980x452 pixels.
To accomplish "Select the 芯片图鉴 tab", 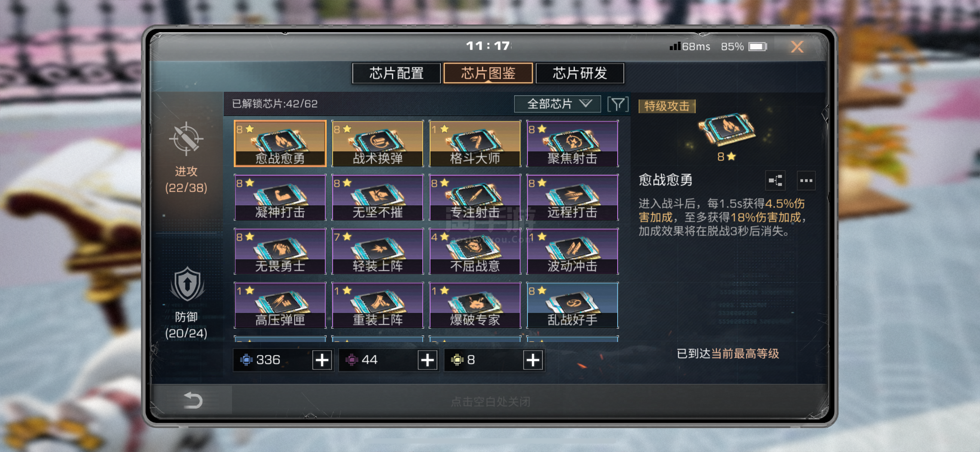I will 488,73.
